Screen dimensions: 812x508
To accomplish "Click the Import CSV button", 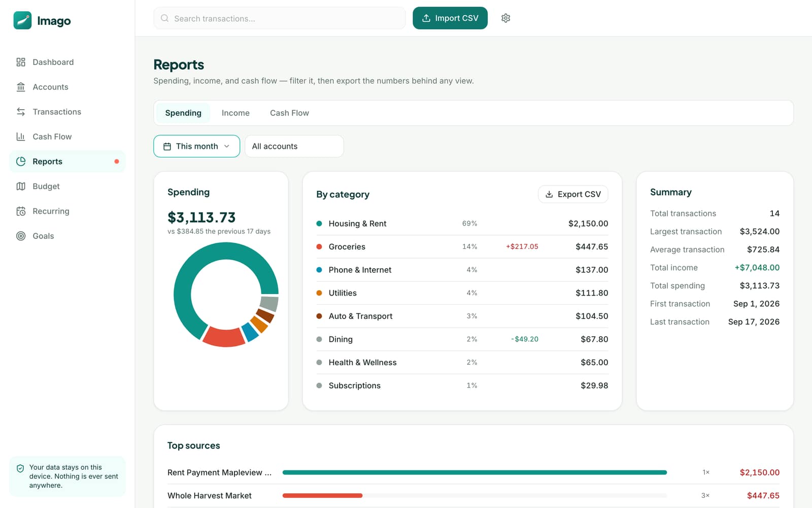I will (450, 18).
